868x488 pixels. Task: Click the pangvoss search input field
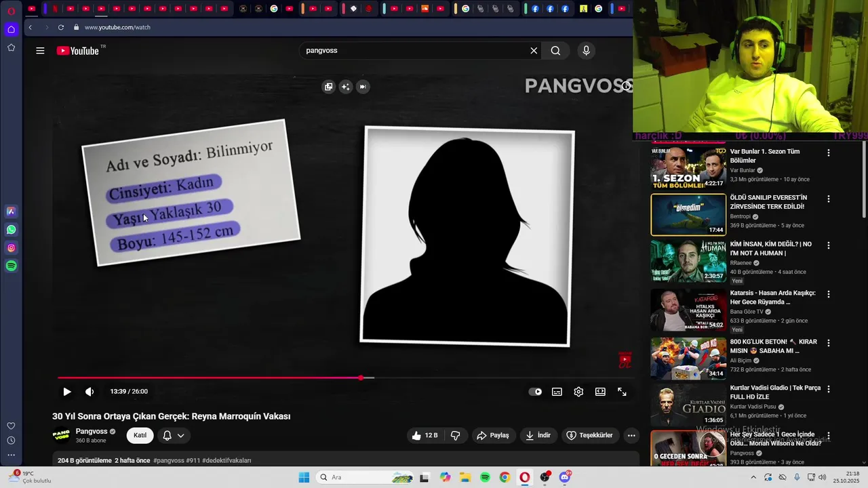(x=414, y=50)
